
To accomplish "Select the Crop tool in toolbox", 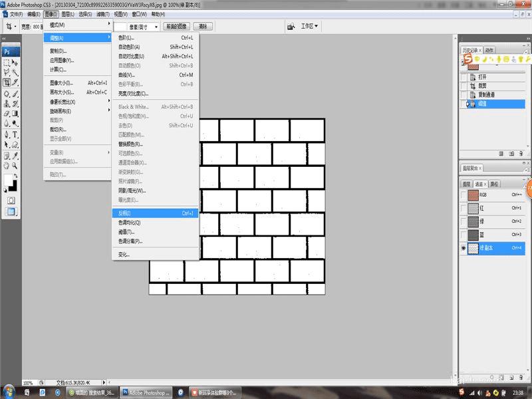I will click(x=7, y=82).
